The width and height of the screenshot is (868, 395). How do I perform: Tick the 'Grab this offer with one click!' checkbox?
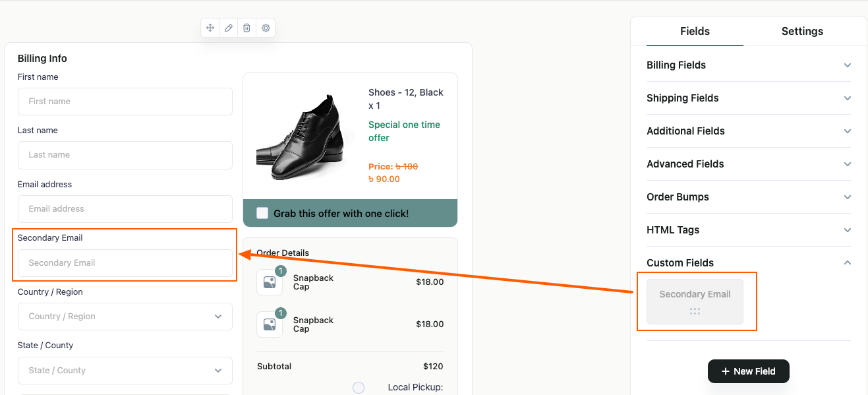point(262,213)
